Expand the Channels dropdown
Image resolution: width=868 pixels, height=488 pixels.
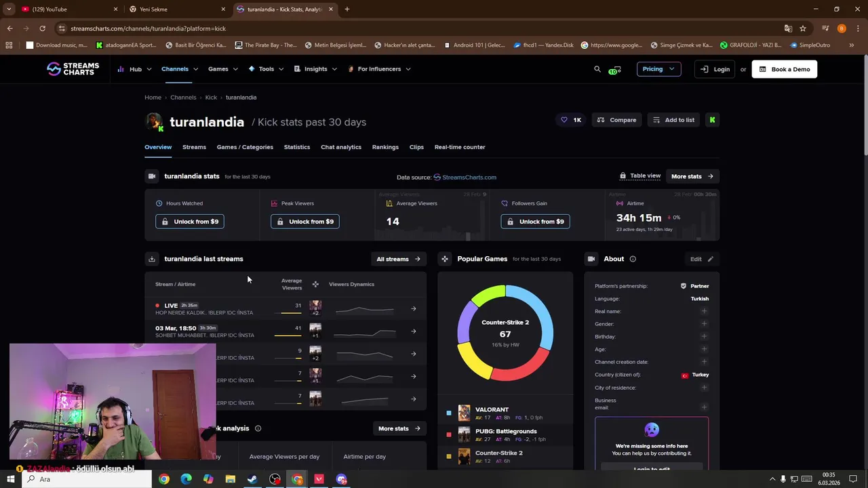click(x=180, y=69)
